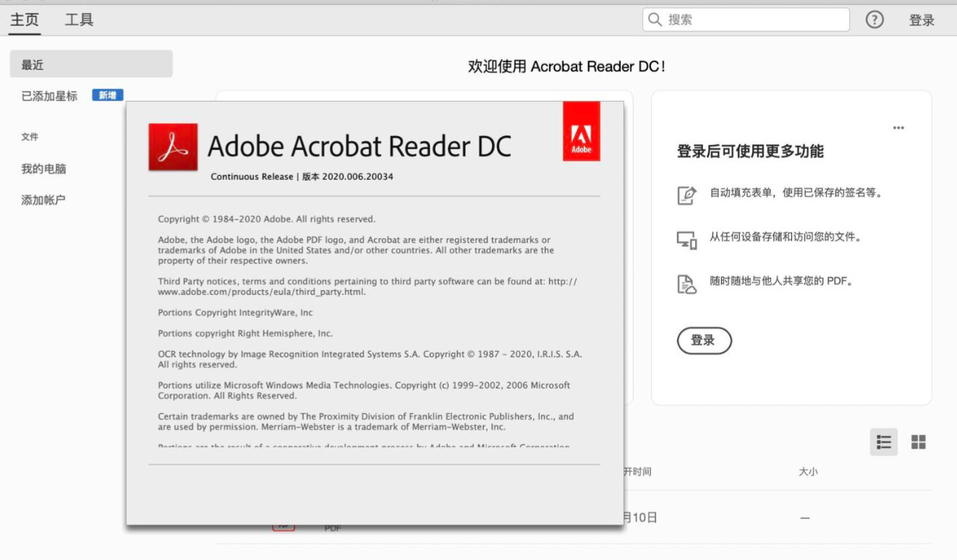This screenshot has height=560, width=957.
Task: Click the 登录后可使用更多功能 heading
Action: coord(750,151)
